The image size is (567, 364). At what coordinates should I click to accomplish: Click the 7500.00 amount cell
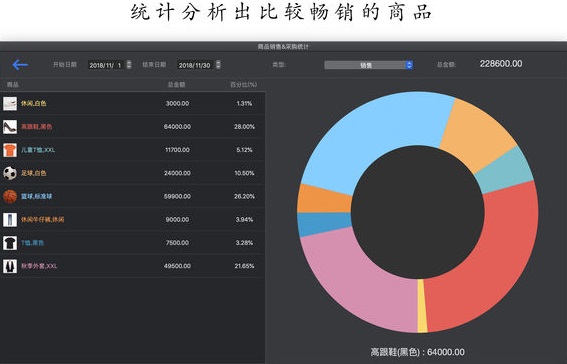click(177, 243)
